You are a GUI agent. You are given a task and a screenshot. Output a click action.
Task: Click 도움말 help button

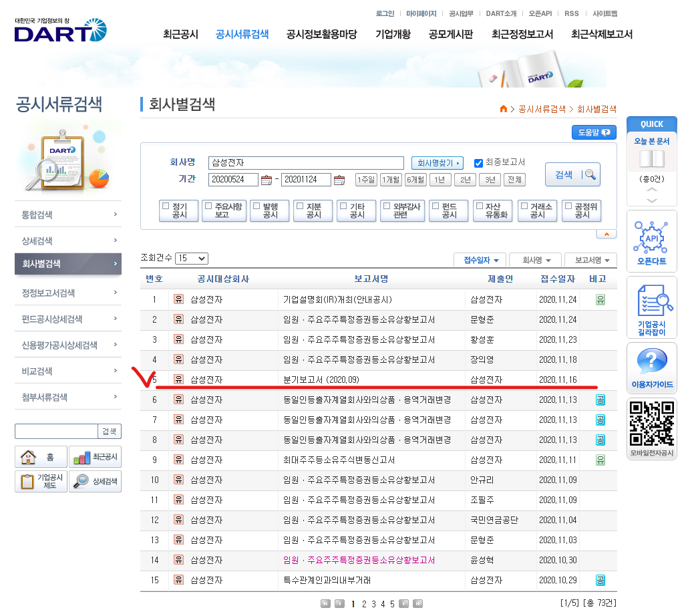(594, 132)
